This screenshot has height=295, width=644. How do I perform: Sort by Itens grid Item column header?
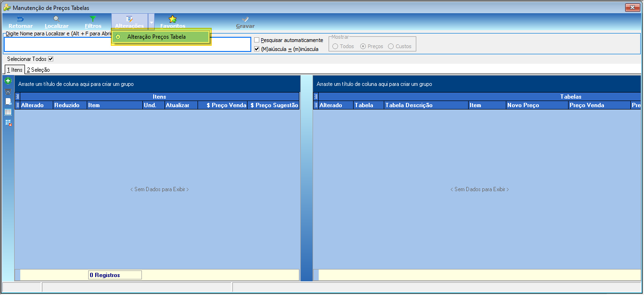115,105
